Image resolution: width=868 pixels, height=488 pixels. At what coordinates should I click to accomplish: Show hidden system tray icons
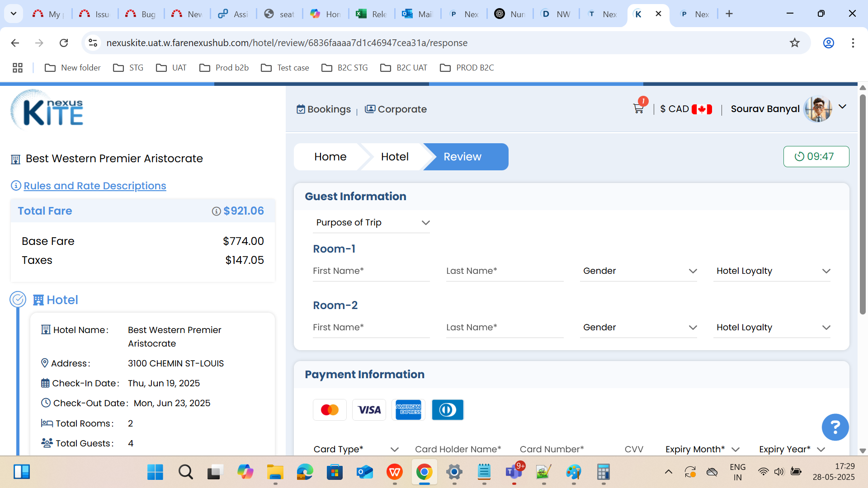668,472
